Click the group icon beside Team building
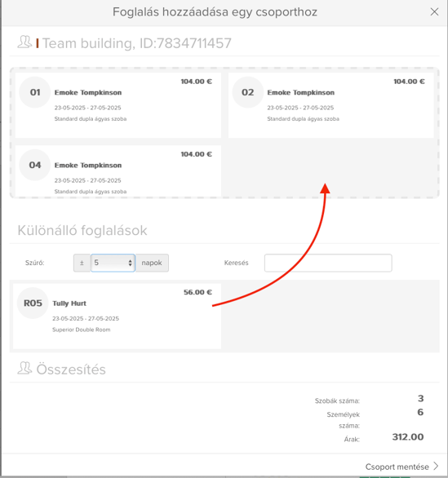This screenshot has height=478, width=448. 24,42
